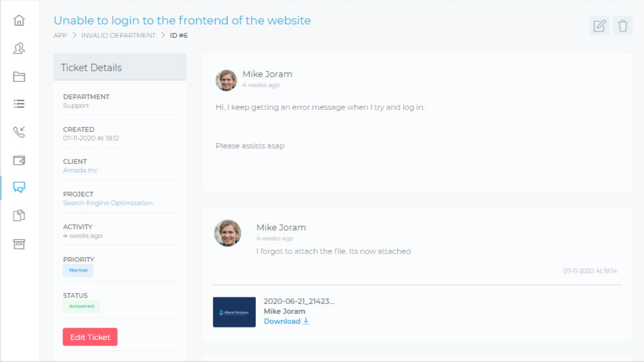Open the Clients users sidebar icon
Screen dimensions: 644x362
(x=19, y=49)
